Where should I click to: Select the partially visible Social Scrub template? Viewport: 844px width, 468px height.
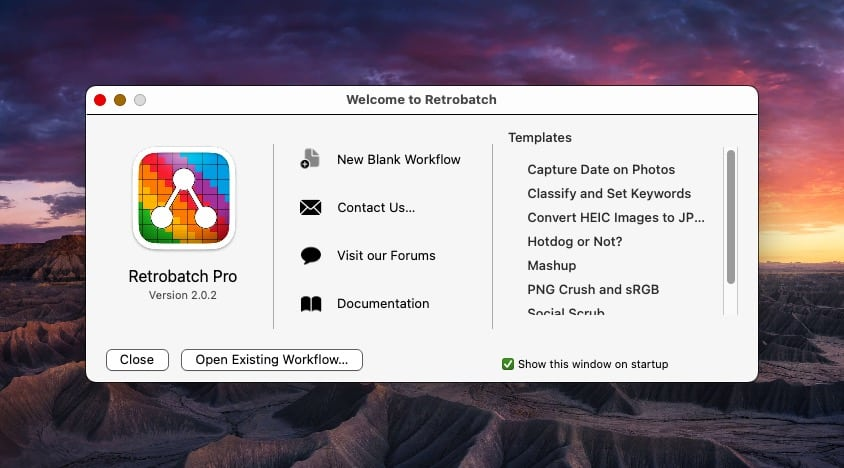[566, 312]
